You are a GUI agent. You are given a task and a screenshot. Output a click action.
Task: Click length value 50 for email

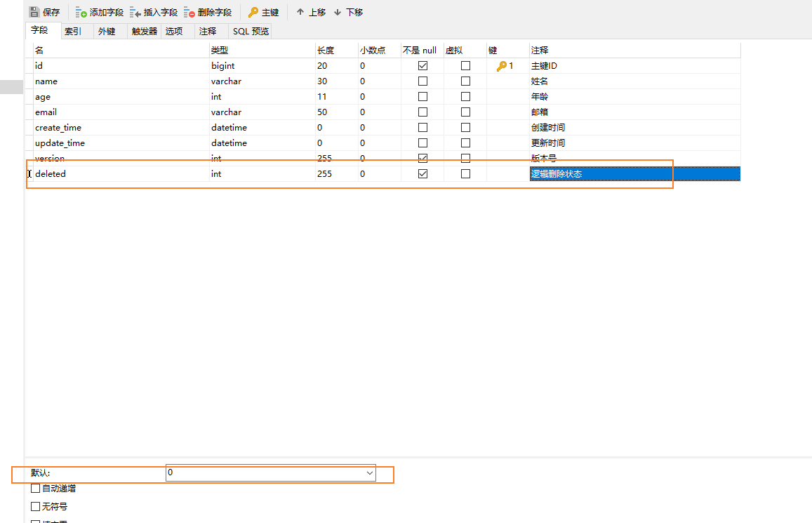tap(337, 112)
